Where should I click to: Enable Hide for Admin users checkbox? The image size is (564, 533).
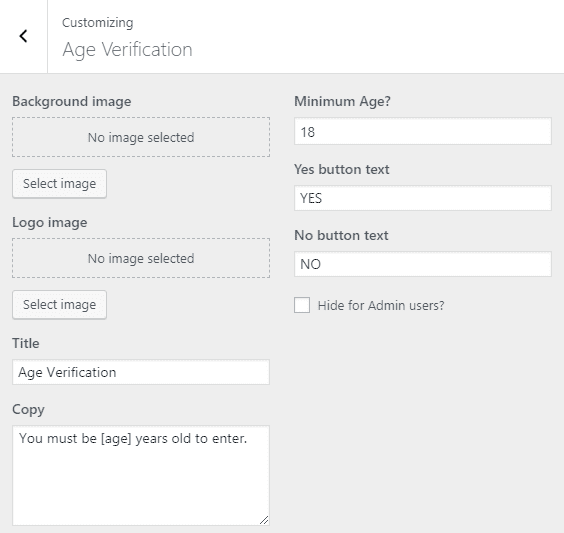(302, 305)
